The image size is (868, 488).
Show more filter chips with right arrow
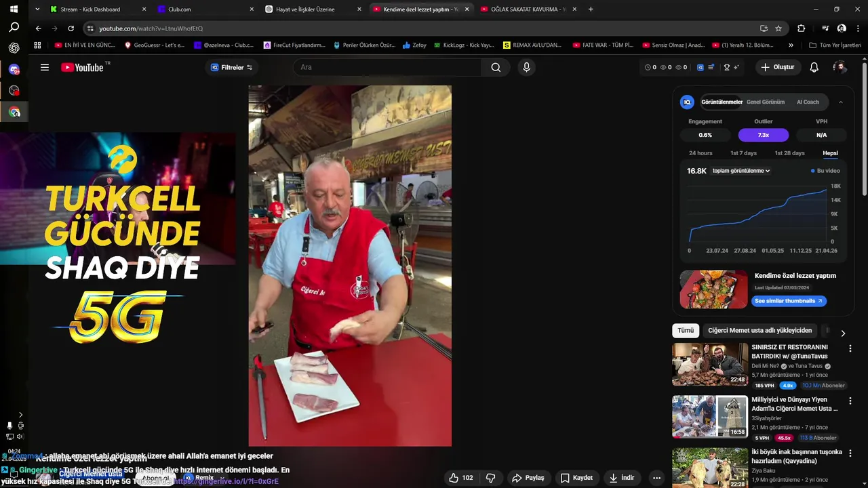(x=843, y=333)
